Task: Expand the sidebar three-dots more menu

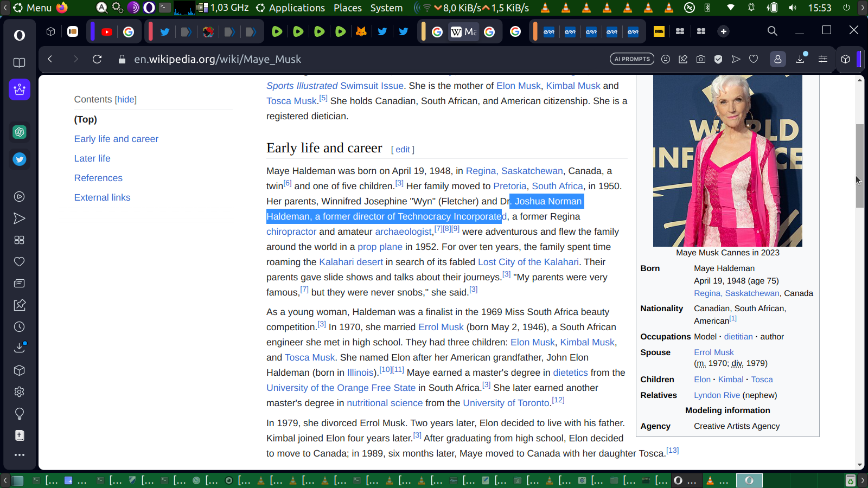Action: (20, 455)
